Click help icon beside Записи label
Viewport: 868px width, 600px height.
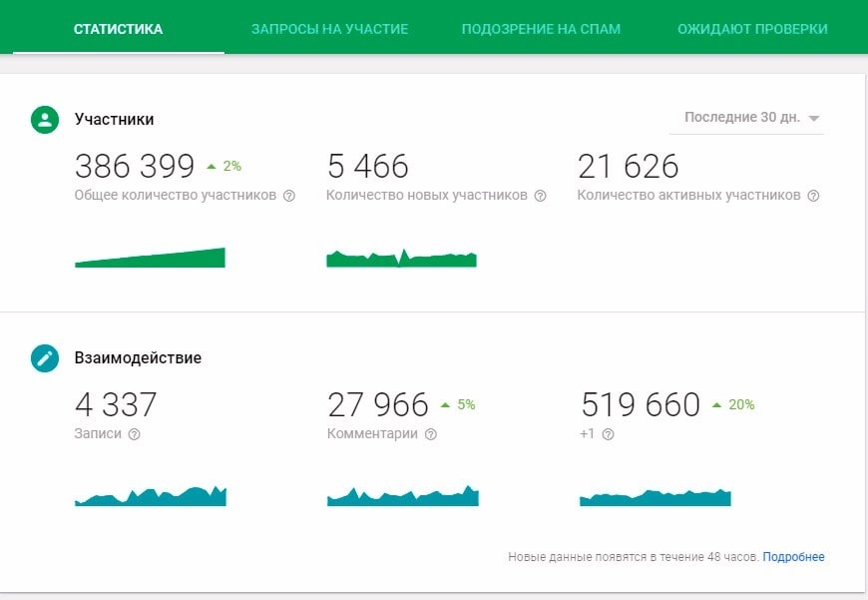coord(134,434)
